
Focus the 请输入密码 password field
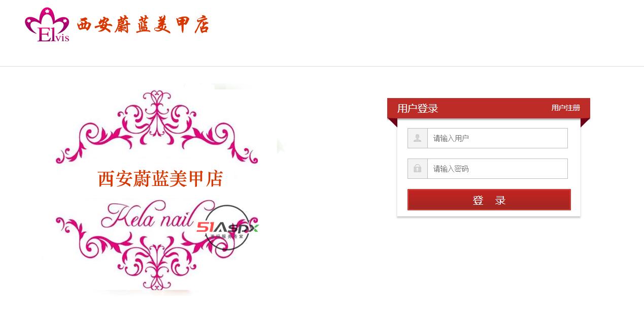tap(497, 169)
